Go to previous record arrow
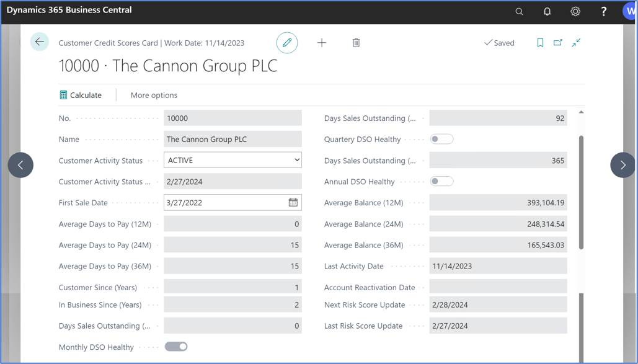This screenshot has width=638, height=364. click(x=20, y=165)
